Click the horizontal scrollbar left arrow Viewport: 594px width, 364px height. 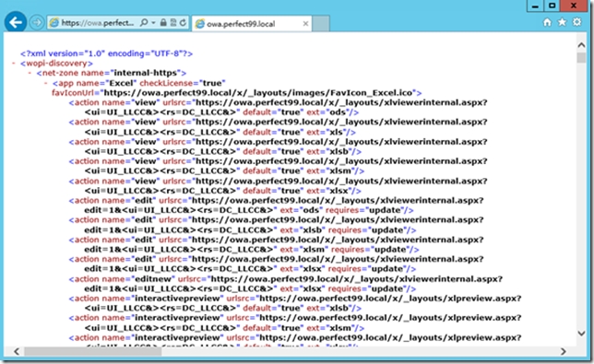(x=17, y=351)
